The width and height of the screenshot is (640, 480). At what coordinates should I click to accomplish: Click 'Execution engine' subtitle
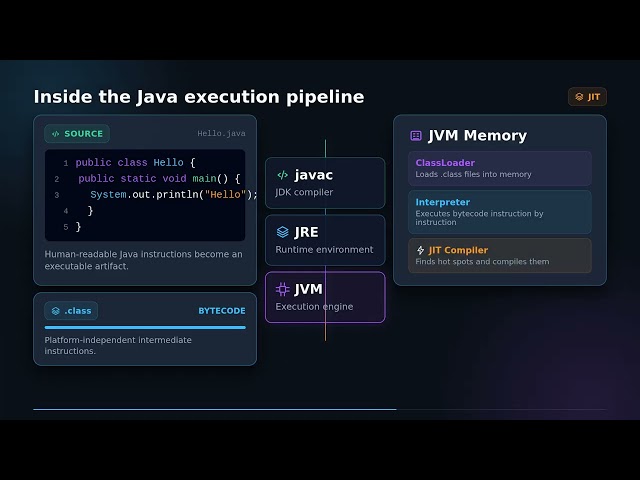[314, 307]
